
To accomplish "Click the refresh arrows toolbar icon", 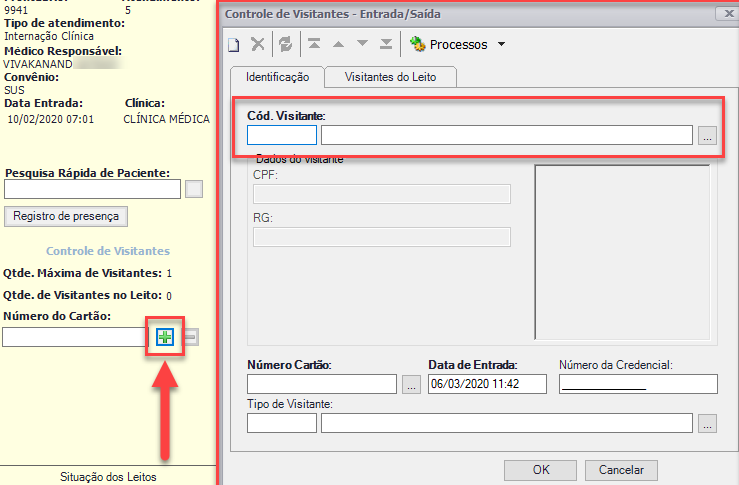I will 285,44.
